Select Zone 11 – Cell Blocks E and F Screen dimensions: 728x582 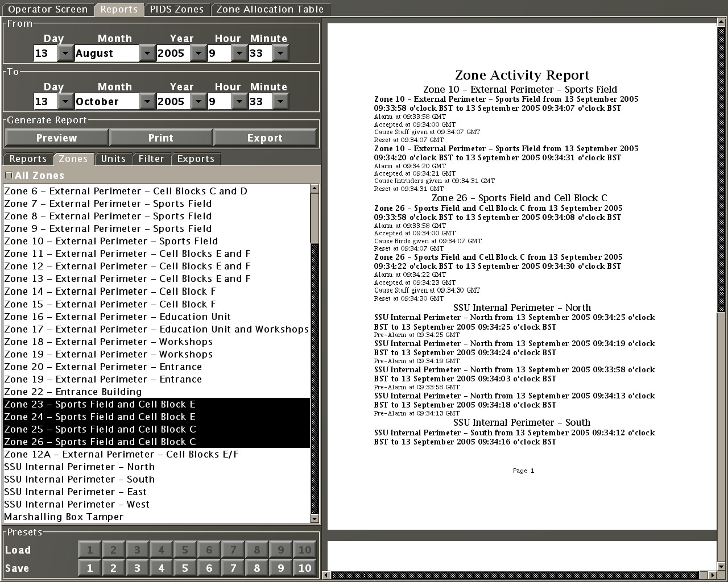[x=156, y=254]
